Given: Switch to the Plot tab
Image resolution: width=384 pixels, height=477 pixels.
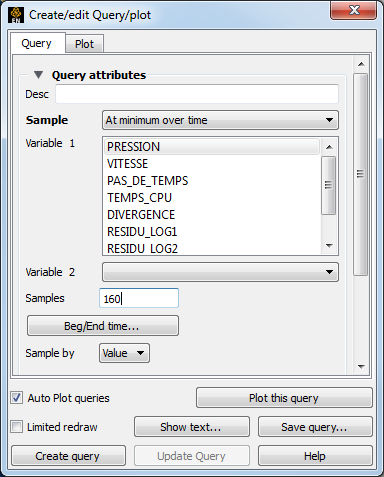Looking at the screenshot, I should coord(84,44).
